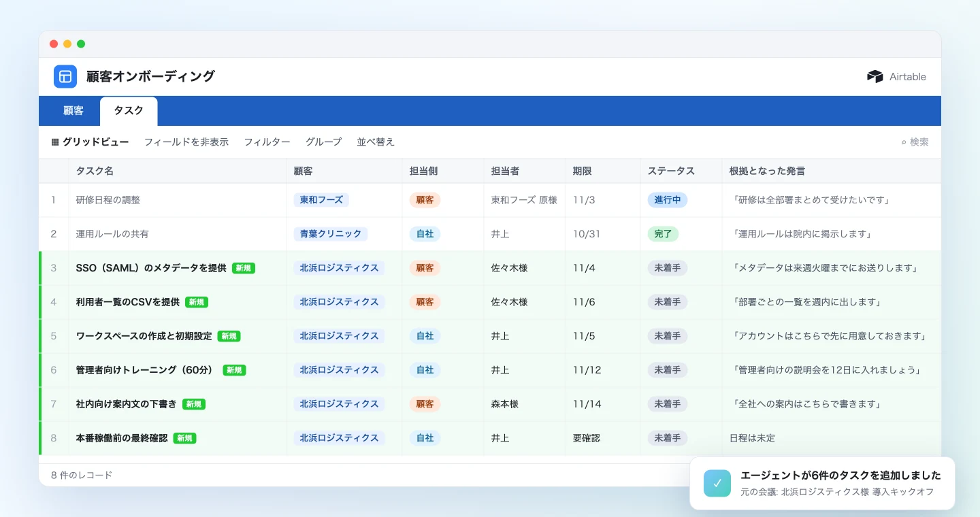This screenshot has height=517, width=980.
Task: Click the 検索 search field
Action: click(915, 142)
